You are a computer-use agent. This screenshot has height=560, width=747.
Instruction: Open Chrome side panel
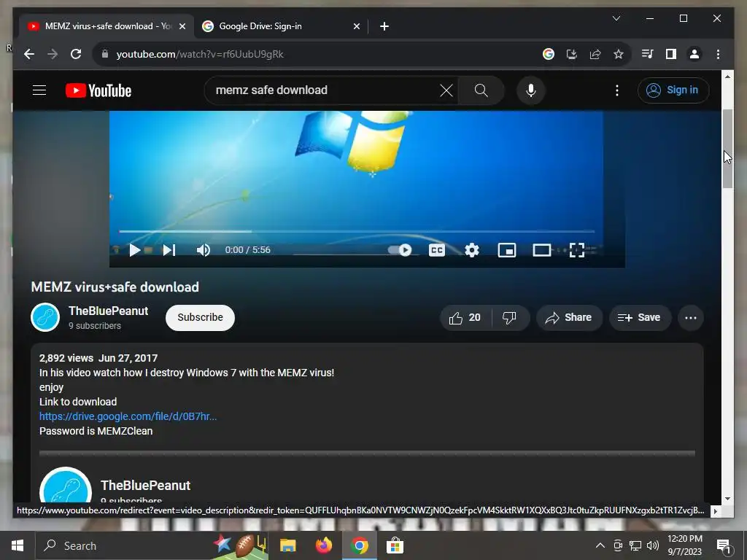pyautogui.click(x=671, y=54)
